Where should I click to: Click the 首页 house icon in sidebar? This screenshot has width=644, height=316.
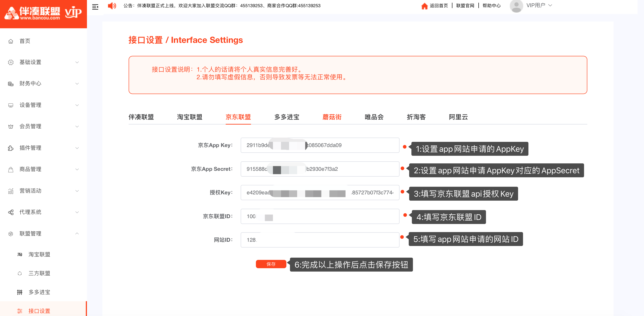(x=11, y=41)
